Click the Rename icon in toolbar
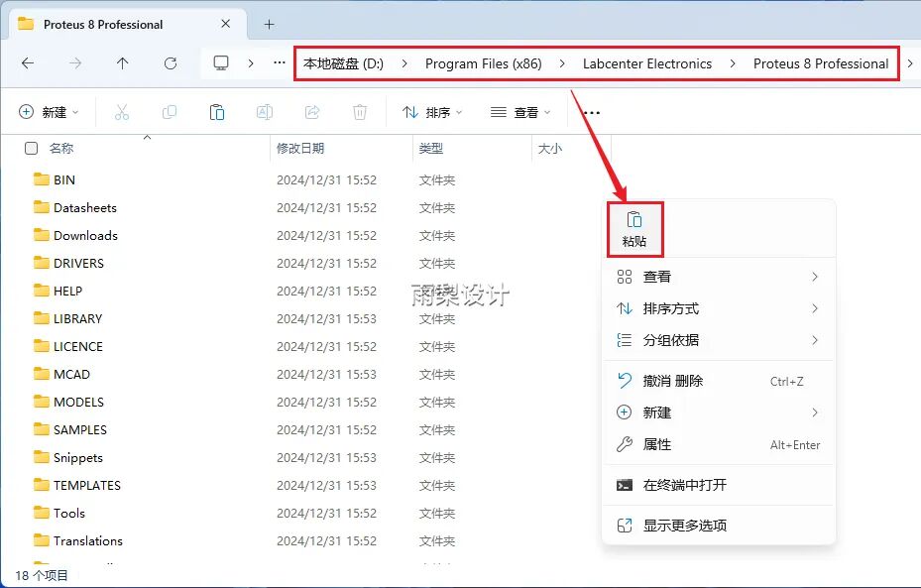921x588 pixels. [x=265, y=113]
